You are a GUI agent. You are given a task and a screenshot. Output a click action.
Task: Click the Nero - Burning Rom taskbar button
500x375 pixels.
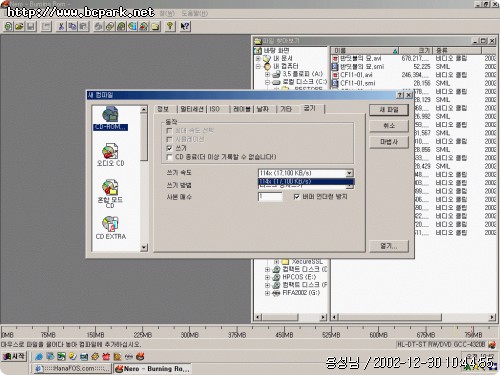coord(152,369)
